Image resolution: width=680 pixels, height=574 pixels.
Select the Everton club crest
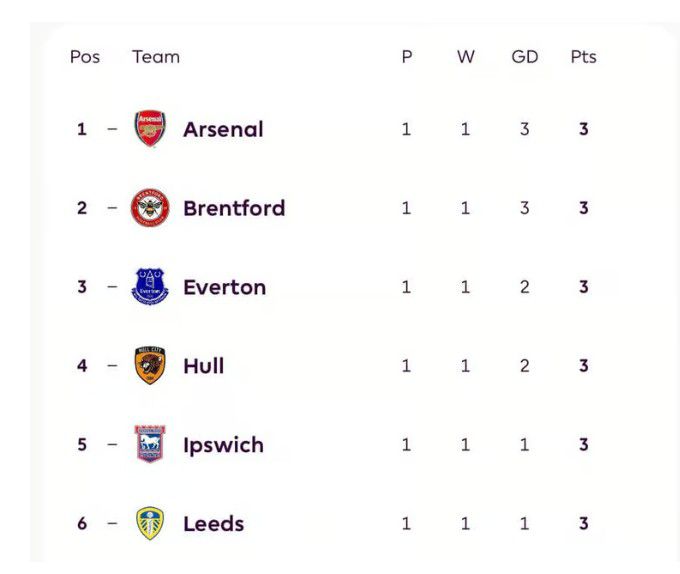[150, 287]
